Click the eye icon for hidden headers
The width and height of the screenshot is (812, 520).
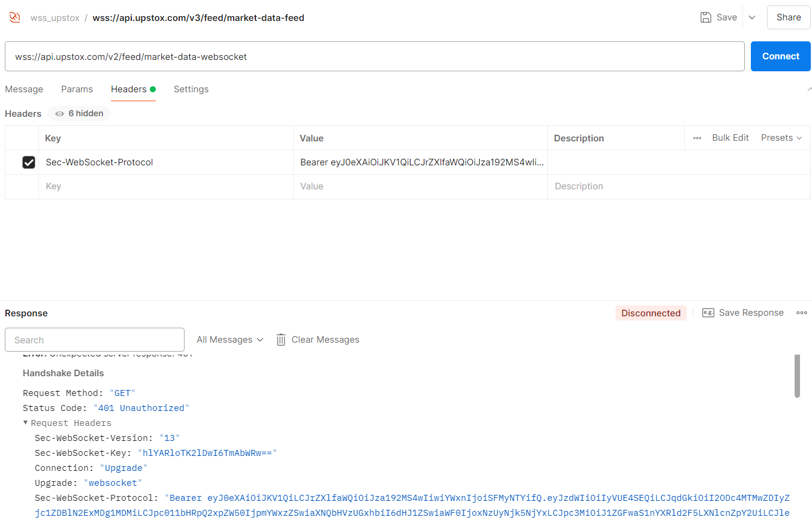[59, 114]
